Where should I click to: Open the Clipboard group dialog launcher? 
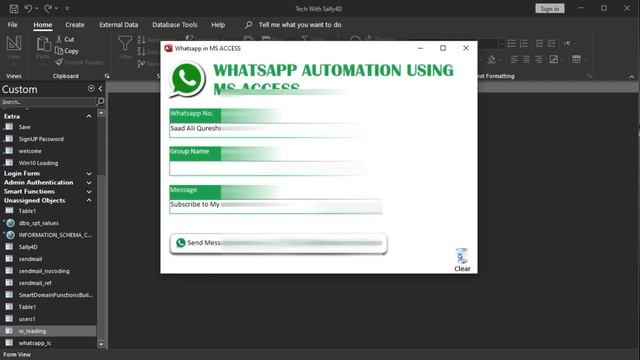107,76
